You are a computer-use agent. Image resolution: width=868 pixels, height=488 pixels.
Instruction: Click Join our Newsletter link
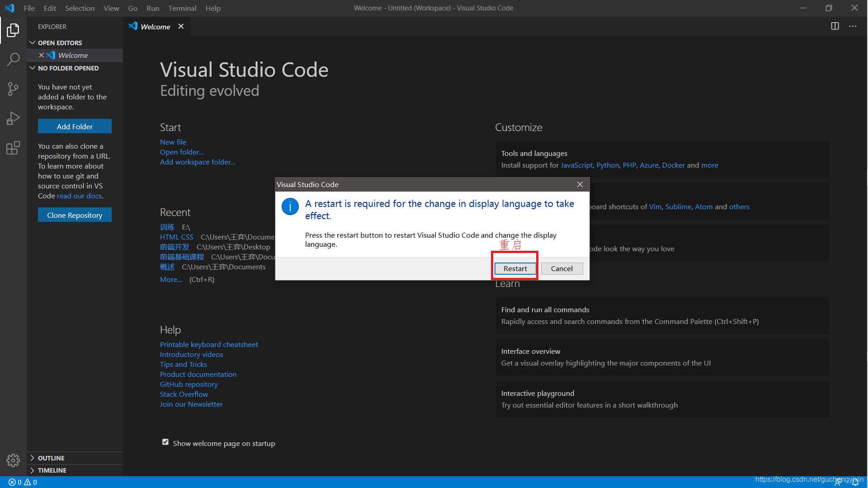pyautogui.click(x=191, y=404)
